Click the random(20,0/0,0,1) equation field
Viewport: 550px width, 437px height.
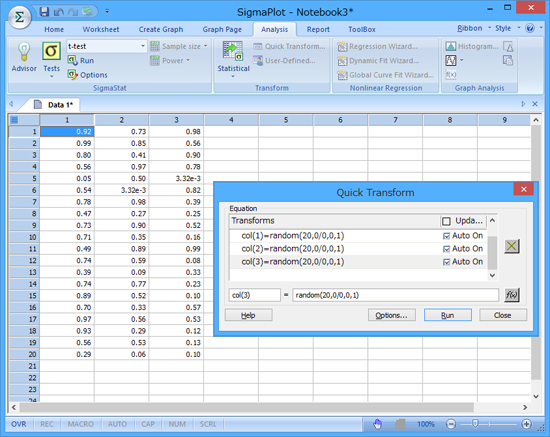395,295
